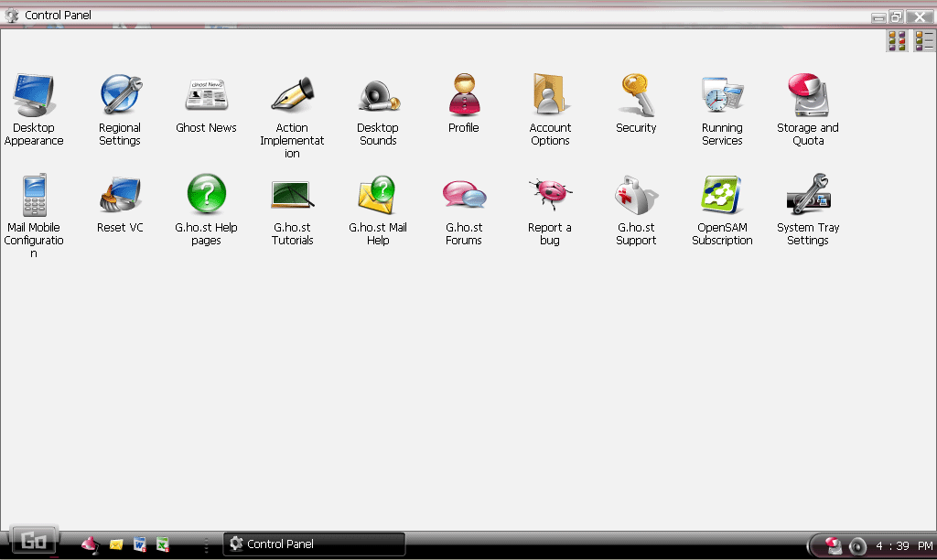Click the Report a bug ladybug icon
Viewport: 937px width, 560px height.
click(550, 194)
